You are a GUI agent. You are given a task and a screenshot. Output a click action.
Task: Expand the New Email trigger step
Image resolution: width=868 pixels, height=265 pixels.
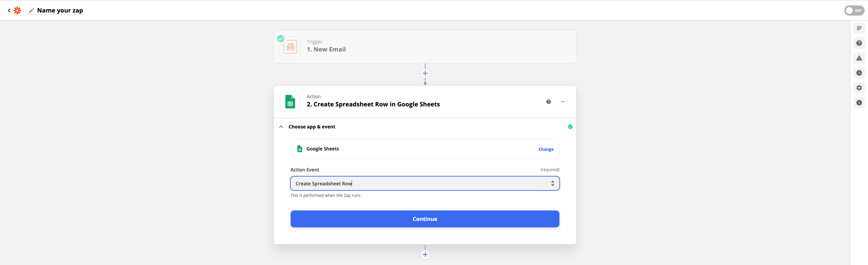425,47
